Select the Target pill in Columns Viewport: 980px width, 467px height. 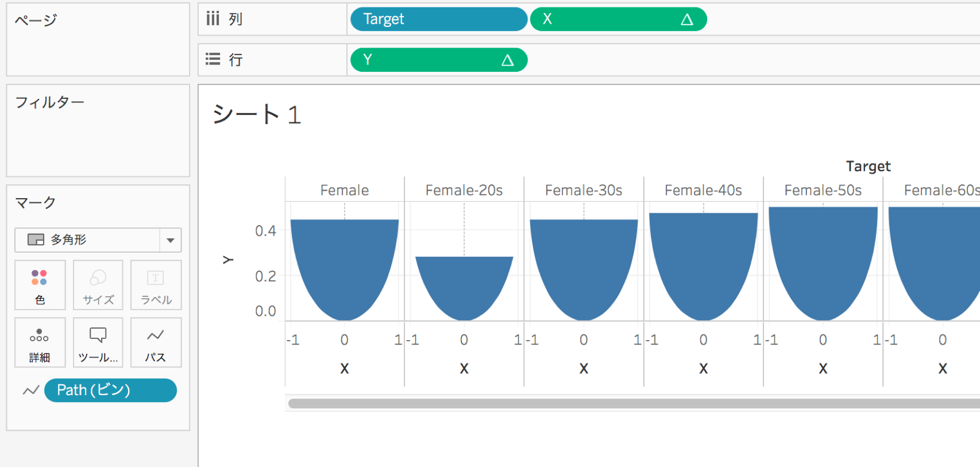tap(438, 20)
